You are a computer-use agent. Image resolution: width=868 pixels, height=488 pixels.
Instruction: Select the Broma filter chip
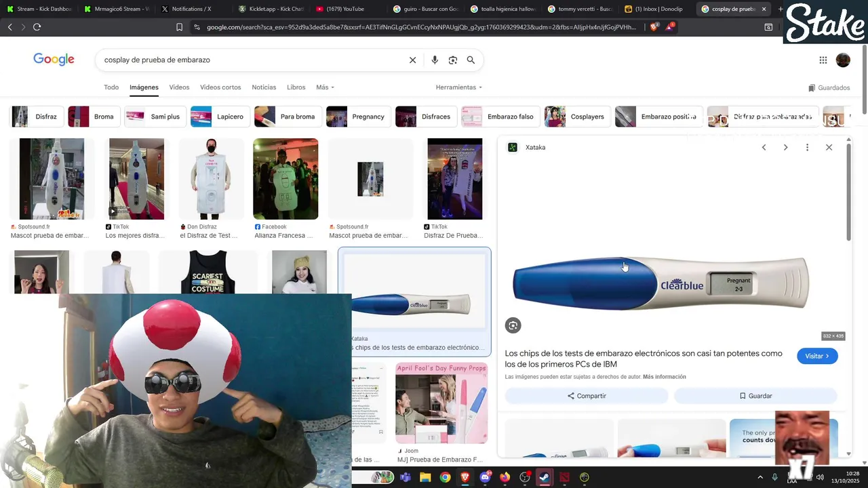click(x=94, y=117)
